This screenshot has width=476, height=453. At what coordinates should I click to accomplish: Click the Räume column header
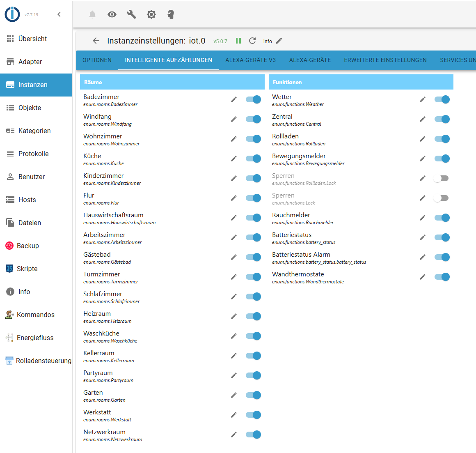[x=172, y=82]
